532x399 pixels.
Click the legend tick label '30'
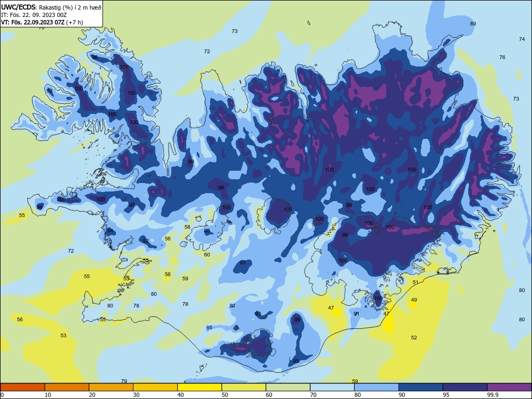click(x=136, y=395)
